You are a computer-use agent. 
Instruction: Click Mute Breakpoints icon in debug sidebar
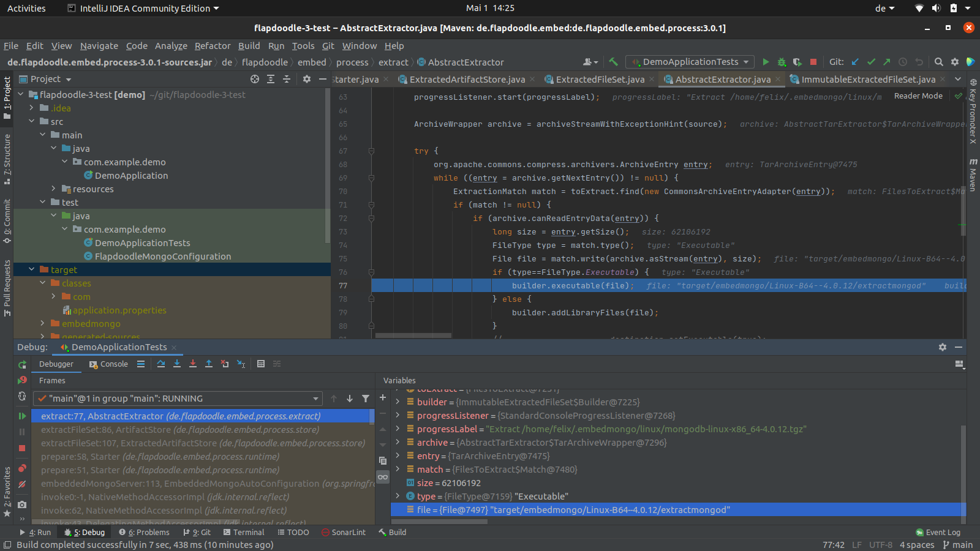[22, 484]
